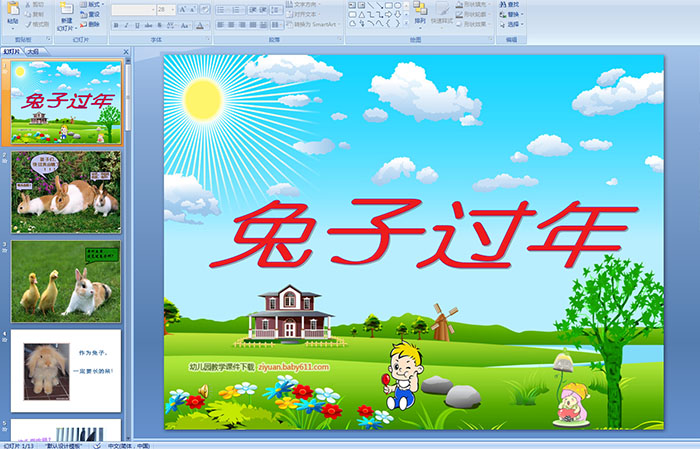
Task: Open the Numbering list button
Action: click(x=238, y=10)
